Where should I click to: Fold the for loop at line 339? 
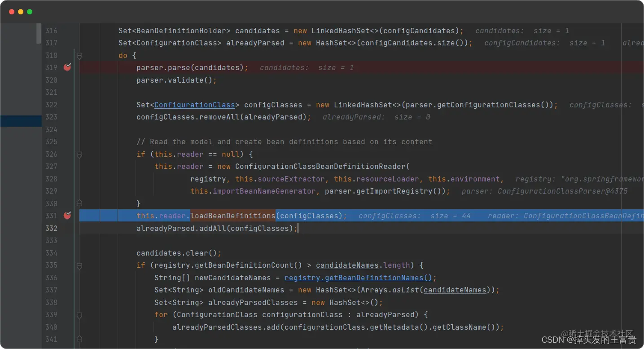click(x=79, y=315)
